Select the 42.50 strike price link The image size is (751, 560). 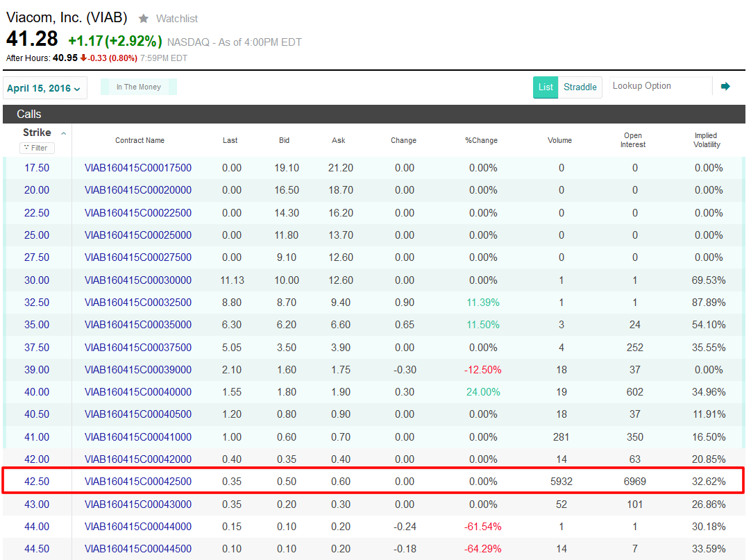[x=37, y=482]
